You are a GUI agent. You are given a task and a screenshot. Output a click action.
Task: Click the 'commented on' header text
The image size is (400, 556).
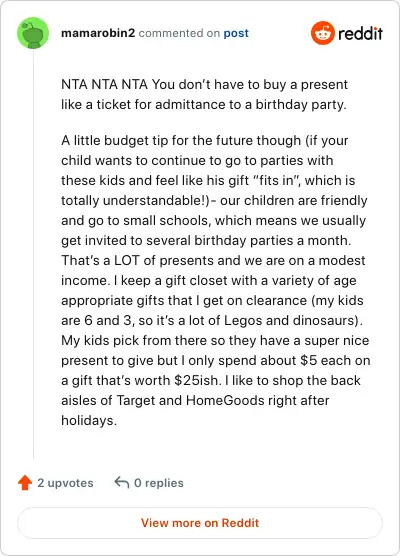tap(179, 33)
